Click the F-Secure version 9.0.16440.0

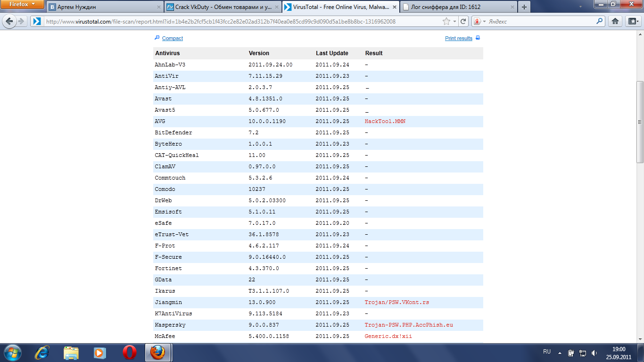(x=267, y=257)
